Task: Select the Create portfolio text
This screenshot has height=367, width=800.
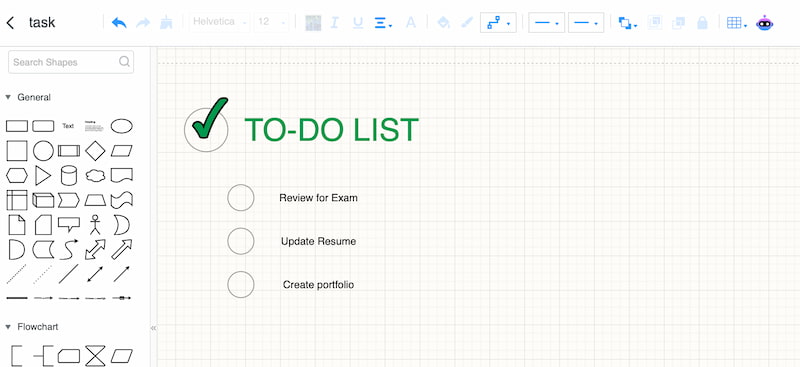Action: point(318,284)
